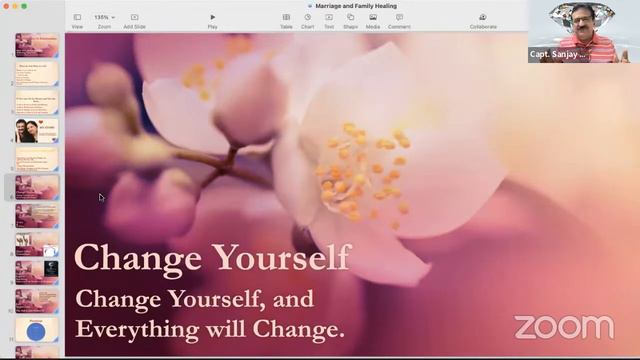Select the highlighted slide 6 thumbnail
Viewport: 640px width, 360px height.
37,187
